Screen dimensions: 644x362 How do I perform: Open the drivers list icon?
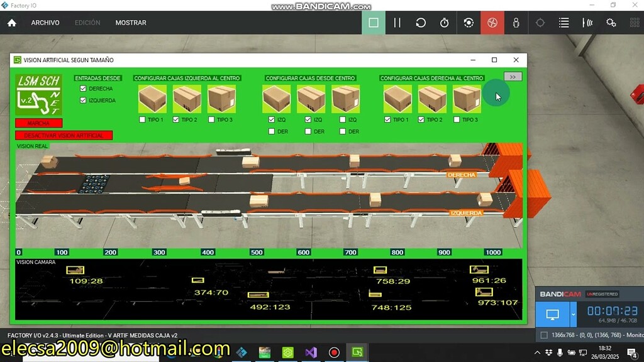pos(563,22)
